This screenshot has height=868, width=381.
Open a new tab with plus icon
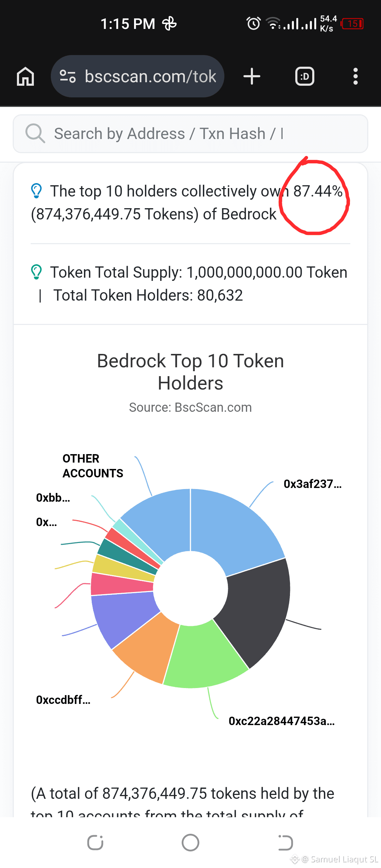[x=252, y=76]
